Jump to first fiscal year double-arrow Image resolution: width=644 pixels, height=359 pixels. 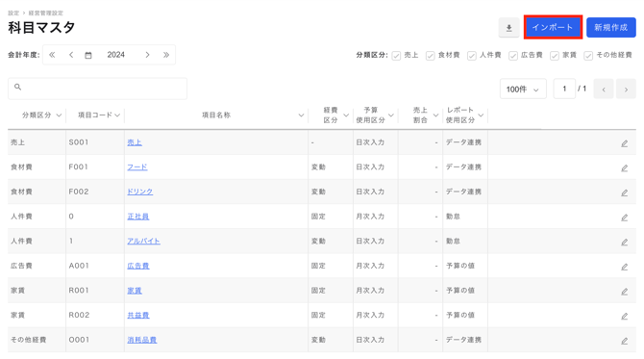pyautogui.click(x=52, y=55)
